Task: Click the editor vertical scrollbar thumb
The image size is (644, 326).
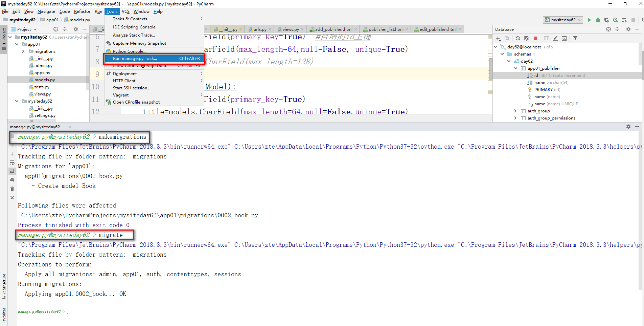Action: pyautogui.click(x=490, y=69)
